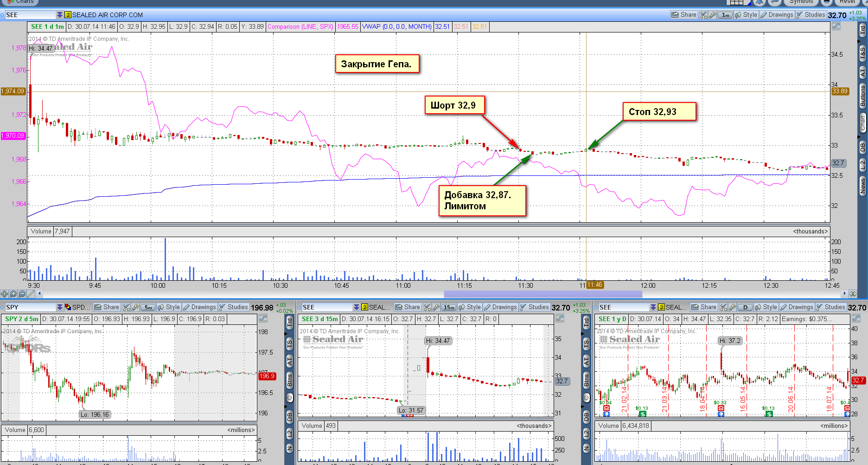Open AT side tab on main chart
This screenshot has height=465, width=868.
pos(862,72)
